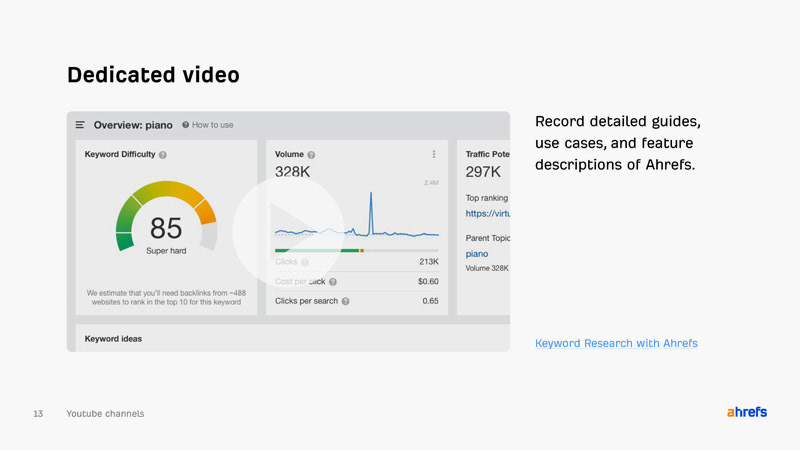Viewport: 800px width, 450px height.
Task: Open the top ranking https://virtu link
Action: pos(487,214)
